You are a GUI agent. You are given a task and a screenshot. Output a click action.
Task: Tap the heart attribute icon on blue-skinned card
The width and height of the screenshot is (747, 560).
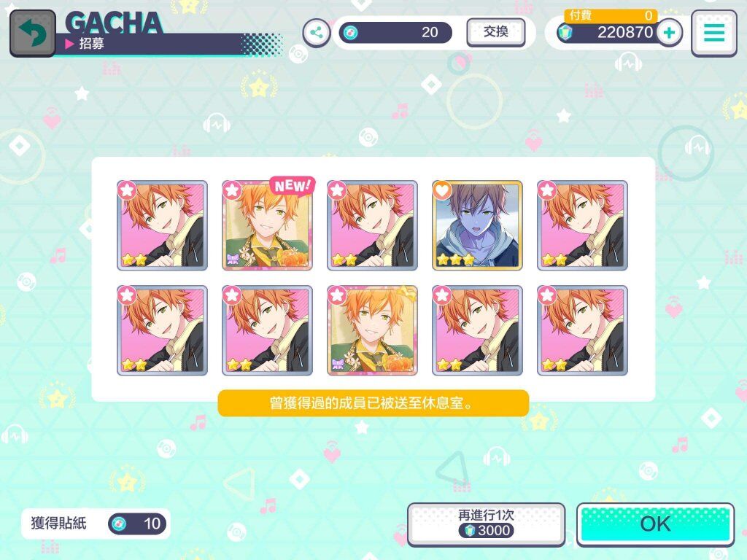pyautogui.click(x=442, y=190)
